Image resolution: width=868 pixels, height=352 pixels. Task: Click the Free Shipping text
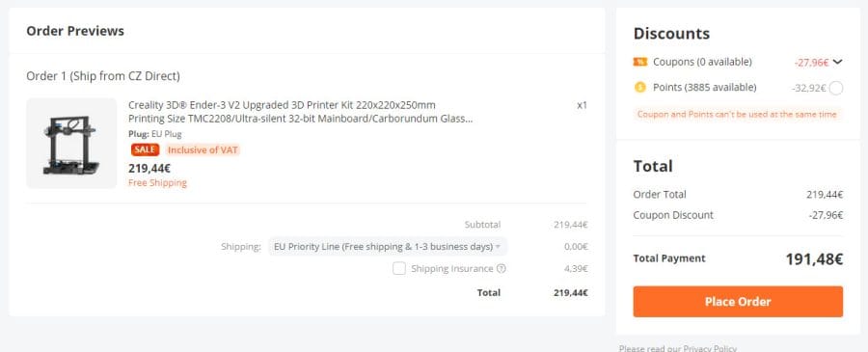158,182
